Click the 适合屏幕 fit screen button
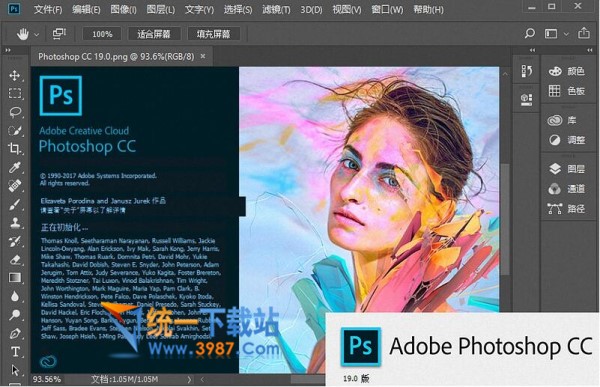 pyautogui.click(x=154, y=34)
